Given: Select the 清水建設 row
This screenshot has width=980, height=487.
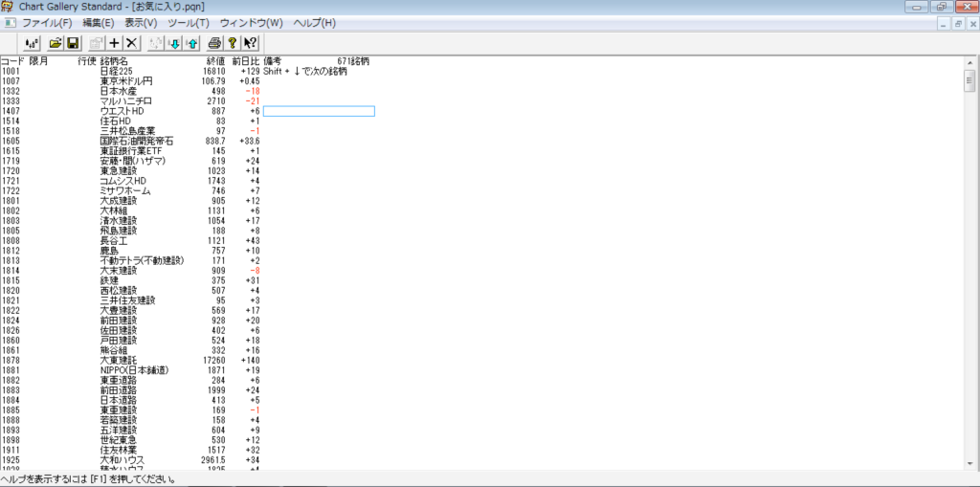Looking at the screenshot, I should pos(130,221).
